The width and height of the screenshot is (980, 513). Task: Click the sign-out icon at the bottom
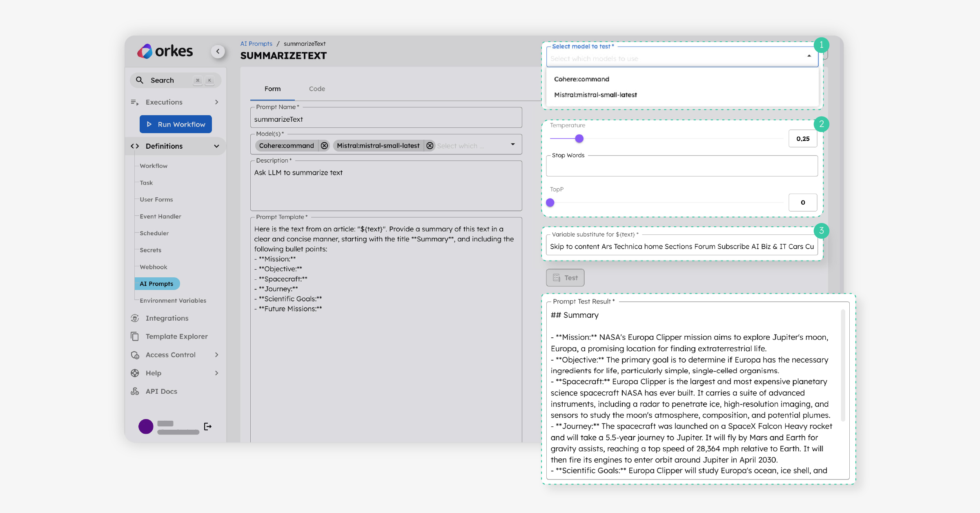(x=208, y=426)
